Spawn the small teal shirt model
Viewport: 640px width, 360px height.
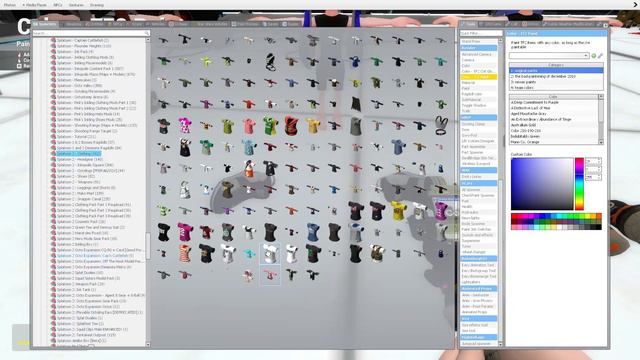[x=249, y=253]
